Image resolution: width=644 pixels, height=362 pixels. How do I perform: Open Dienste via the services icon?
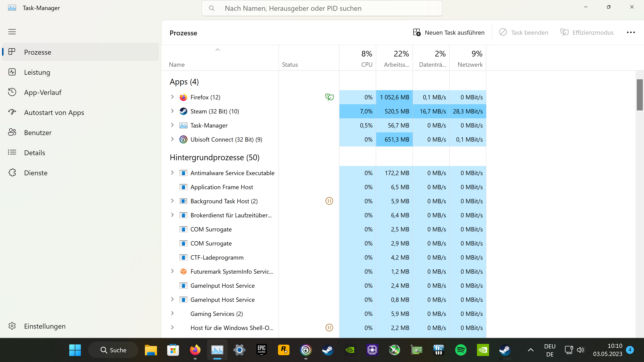coord(12,172)
